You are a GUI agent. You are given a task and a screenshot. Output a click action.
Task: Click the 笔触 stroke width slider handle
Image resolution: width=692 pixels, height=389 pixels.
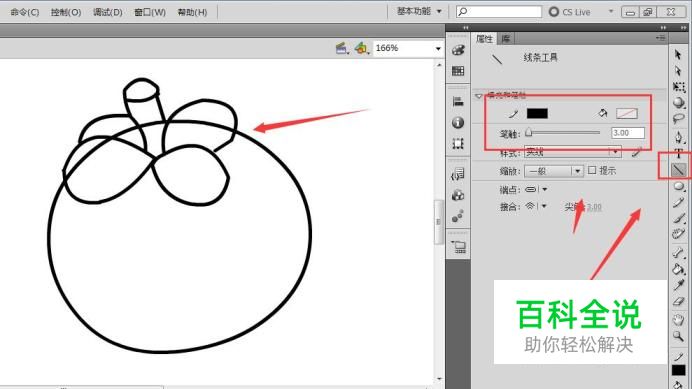[x=528, y=132]
